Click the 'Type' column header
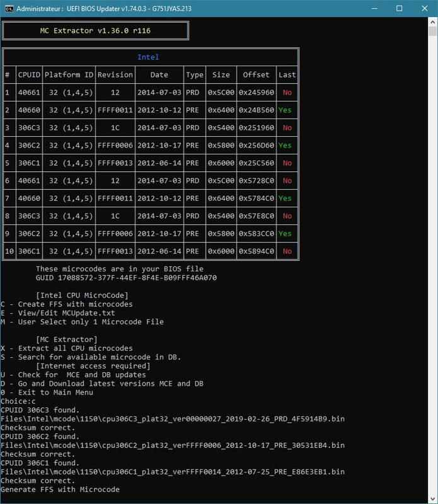 [195, 75]
